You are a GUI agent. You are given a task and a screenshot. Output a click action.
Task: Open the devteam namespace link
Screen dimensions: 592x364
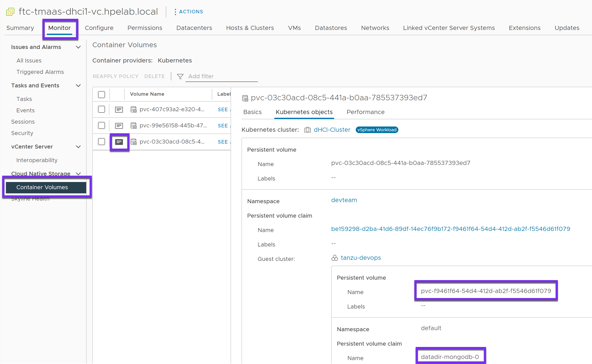click(x=344, y=200)
